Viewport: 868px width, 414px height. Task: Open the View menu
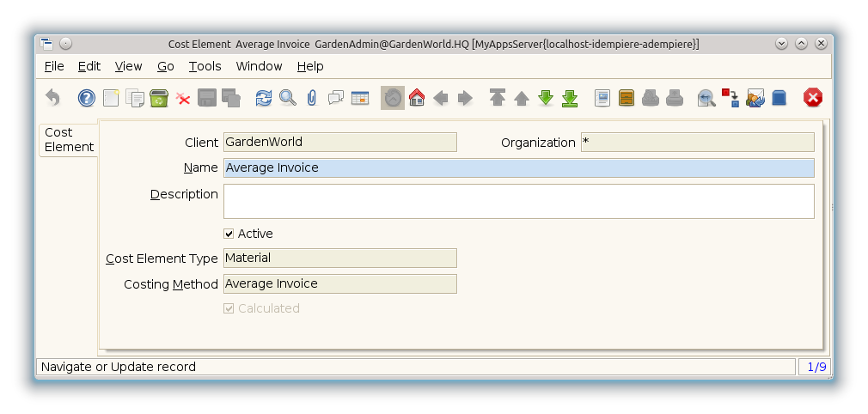[x=128, y=66]
